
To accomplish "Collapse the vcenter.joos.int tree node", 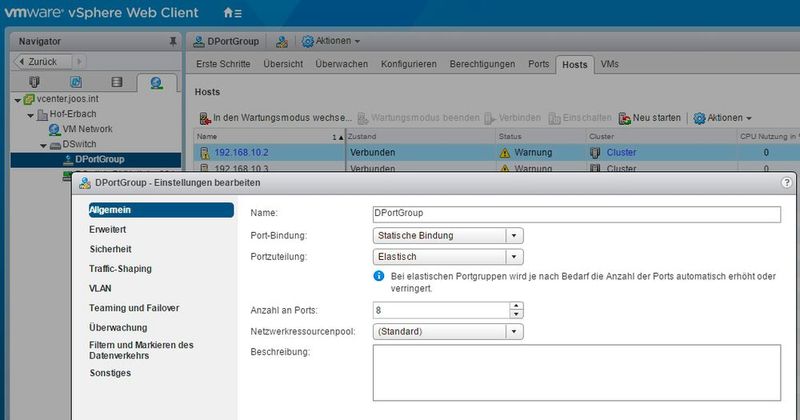I will point(18,100).
